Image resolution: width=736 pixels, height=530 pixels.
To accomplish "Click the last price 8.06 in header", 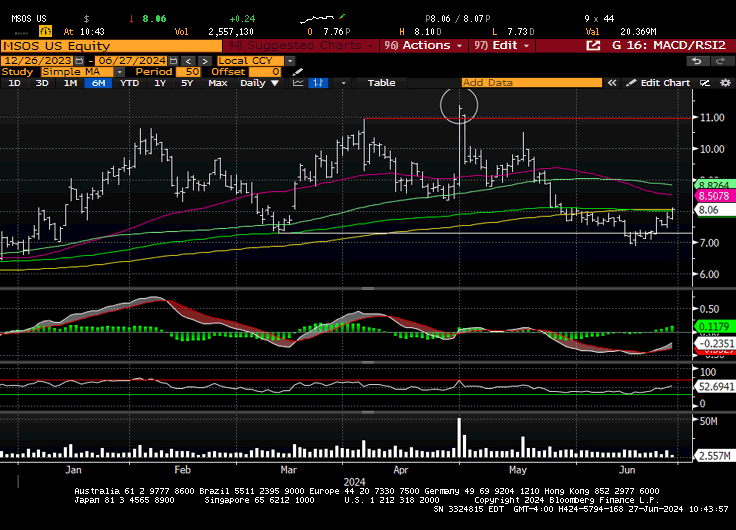I will point(154,19).
